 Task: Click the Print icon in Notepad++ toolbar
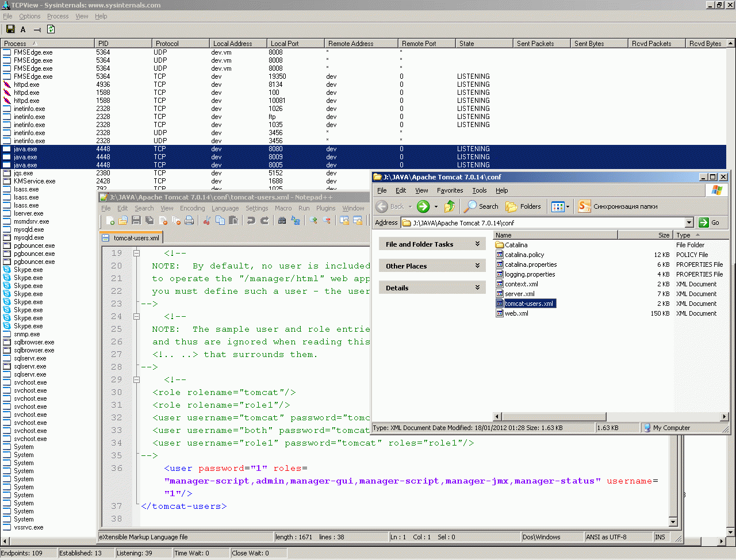(189, 220)
